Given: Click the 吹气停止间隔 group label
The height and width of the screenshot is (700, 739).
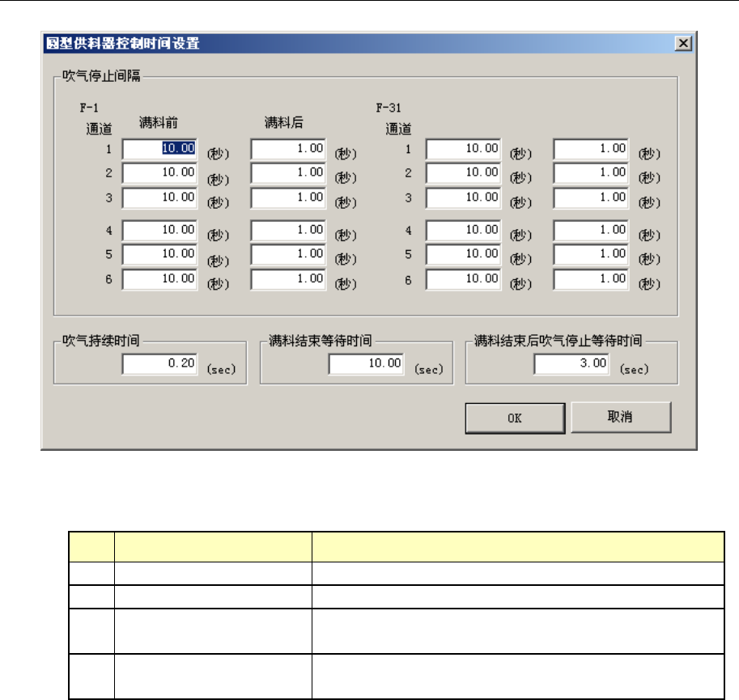Looking at the screenshot, I should point(101,76).
